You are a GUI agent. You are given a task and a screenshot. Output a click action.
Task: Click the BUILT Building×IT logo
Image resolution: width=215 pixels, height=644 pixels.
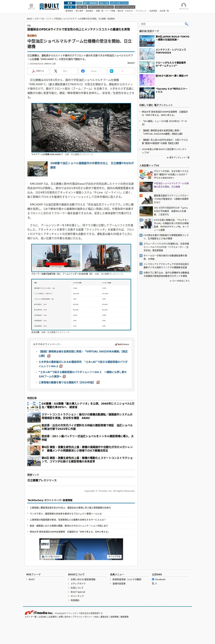click(x=49, y=7)
